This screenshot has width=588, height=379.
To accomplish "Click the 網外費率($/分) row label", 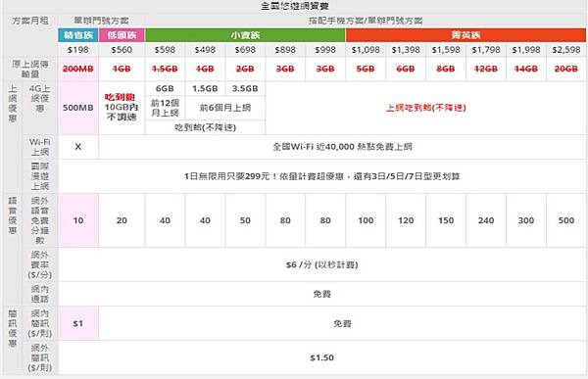I will (x=40, y=264).
